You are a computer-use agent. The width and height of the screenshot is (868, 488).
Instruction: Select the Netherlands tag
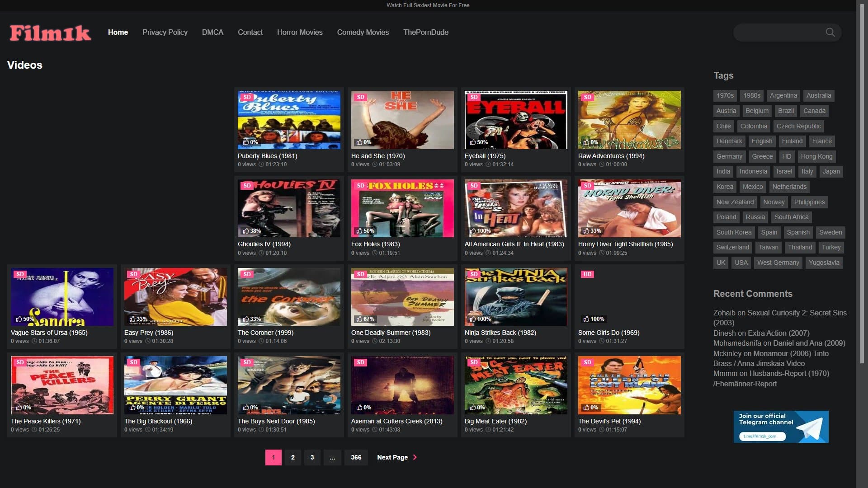789,187
